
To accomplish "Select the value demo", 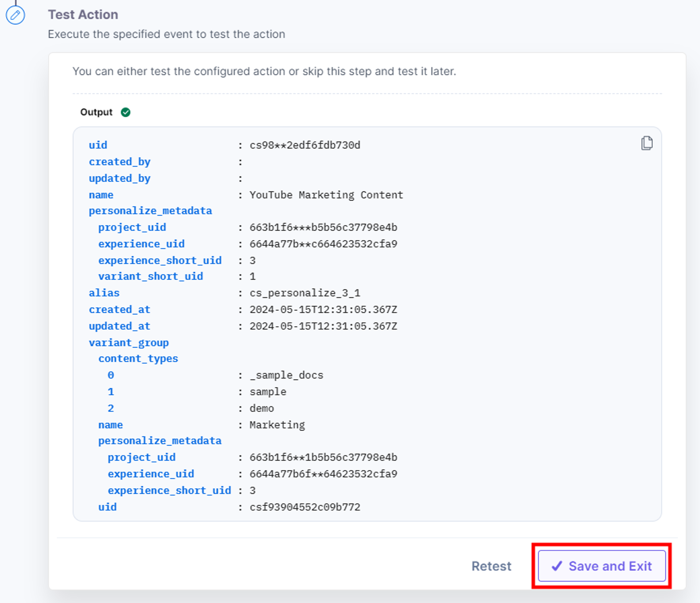I will click(x=262, y=408).
